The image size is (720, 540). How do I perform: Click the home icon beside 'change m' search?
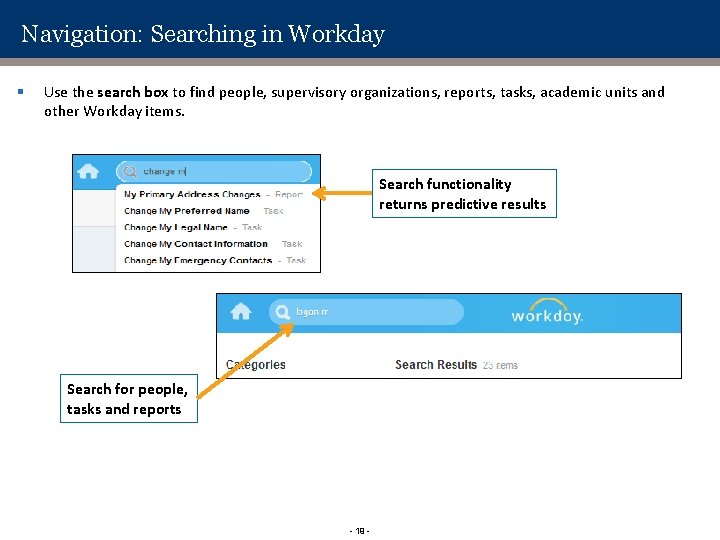coord(88,172)
